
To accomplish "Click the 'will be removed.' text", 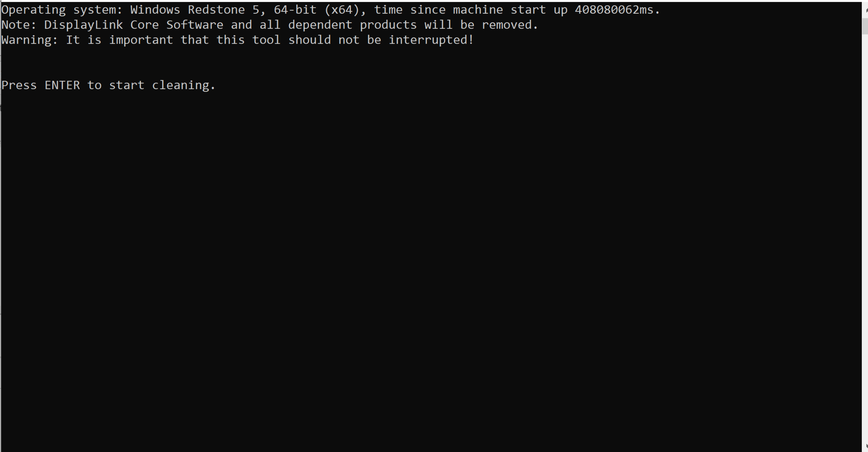I will click(x=481, y=25).
